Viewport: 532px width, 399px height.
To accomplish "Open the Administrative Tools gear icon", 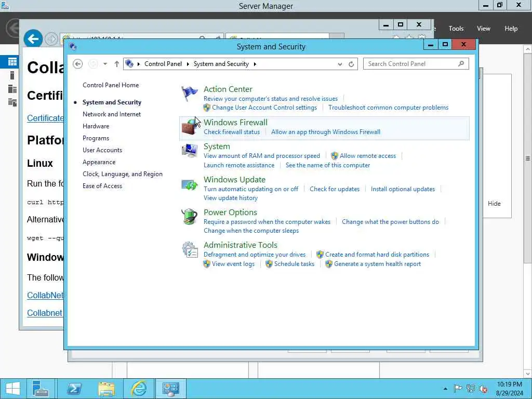I will pos(189,250).
